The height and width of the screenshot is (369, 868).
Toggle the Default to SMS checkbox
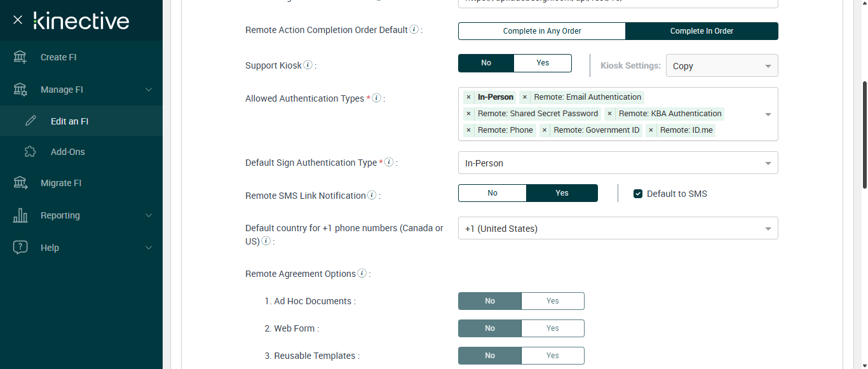point(638,194)
